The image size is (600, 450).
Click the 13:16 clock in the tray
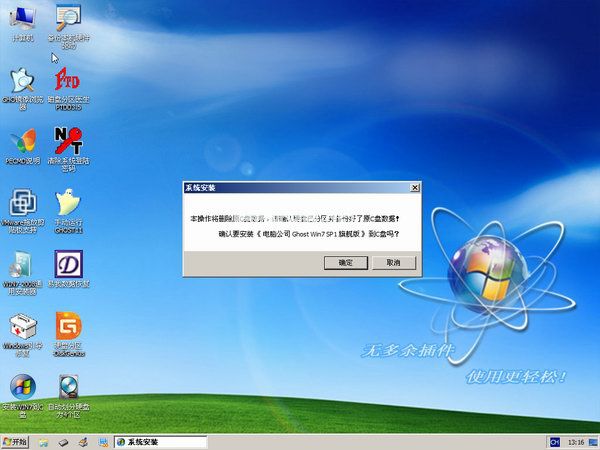pyautogui.click(x=576, y=442)
